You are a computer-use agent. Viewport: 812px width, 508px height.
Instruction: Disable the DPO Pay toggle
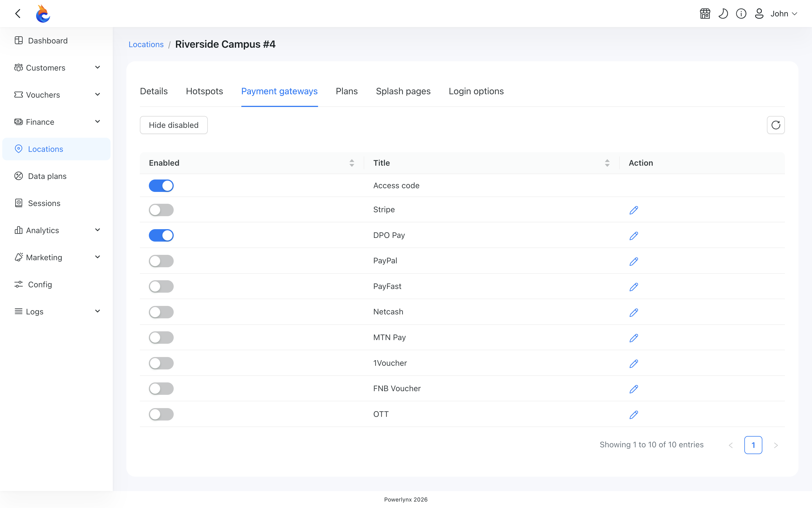(x=161, y=235)
